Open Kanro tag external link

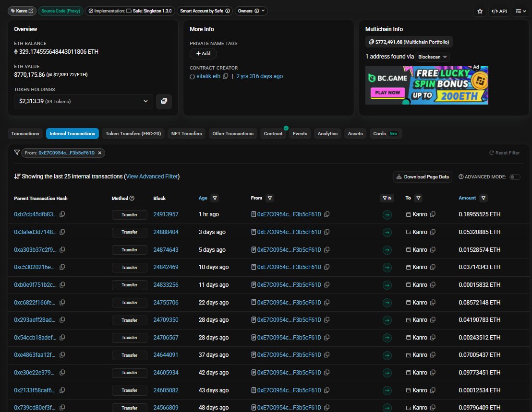pyautogui.click(x=31, y=11)
